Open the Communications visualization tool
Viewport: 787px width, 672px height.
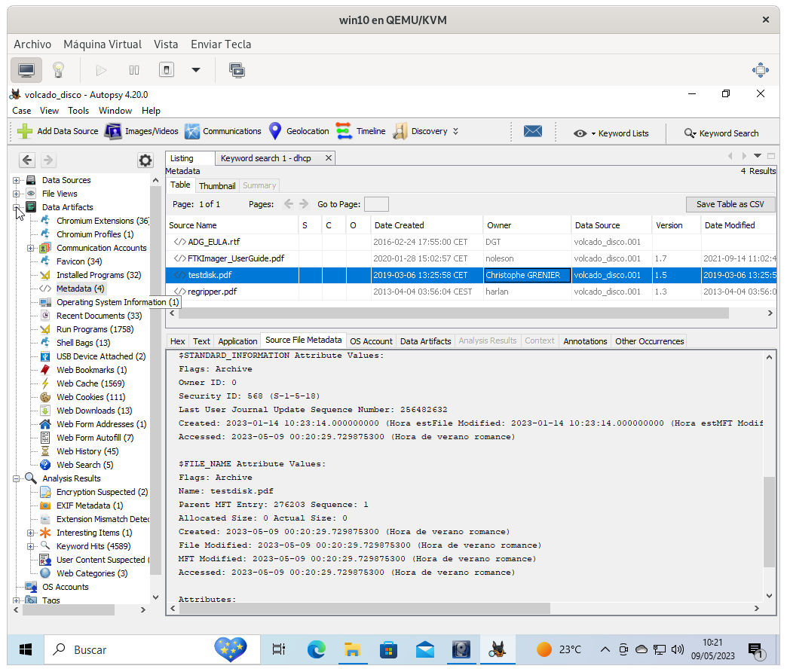coord(223,131)
